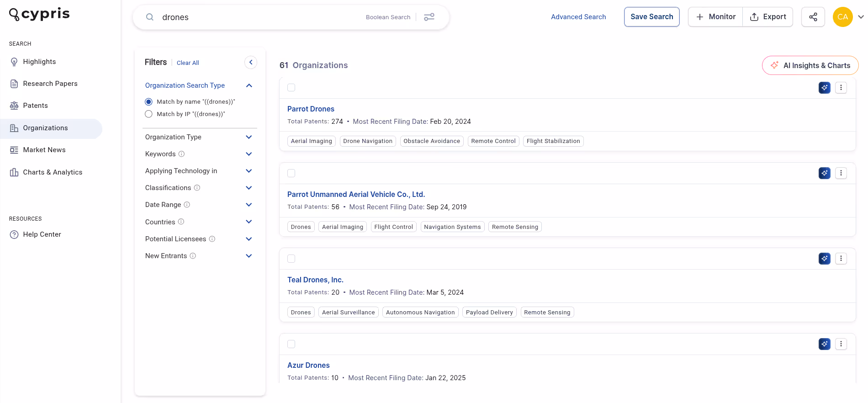Click into the drones search field
This screenshot has height=403, width=868.
[260, 17]
